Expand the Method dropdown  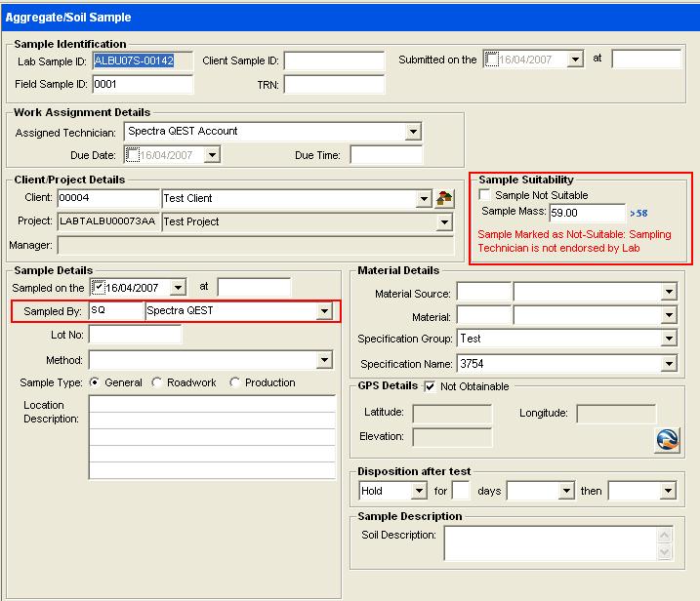coord(325,361)
